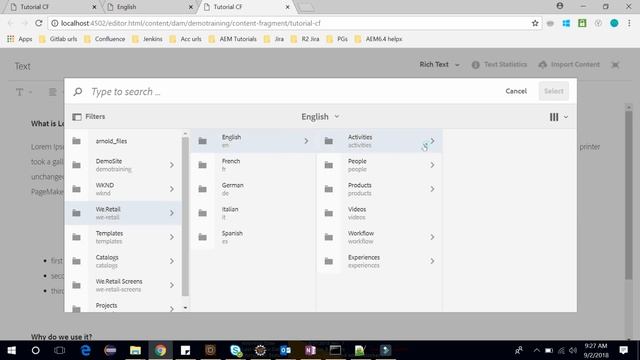Open the AEM Tutorials bookmark folder

pyautogui.click(x=233, y=39)
